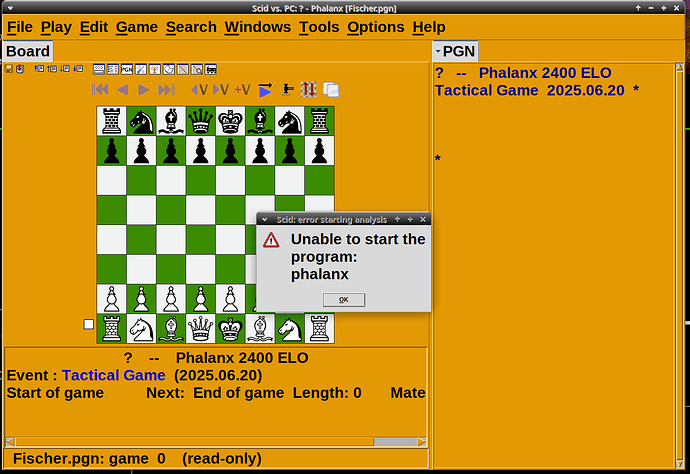Image resolution: width=690 pixels, height=474 pixels.
Task: Click the add variation +V button
Action: (x=242, y=90)
